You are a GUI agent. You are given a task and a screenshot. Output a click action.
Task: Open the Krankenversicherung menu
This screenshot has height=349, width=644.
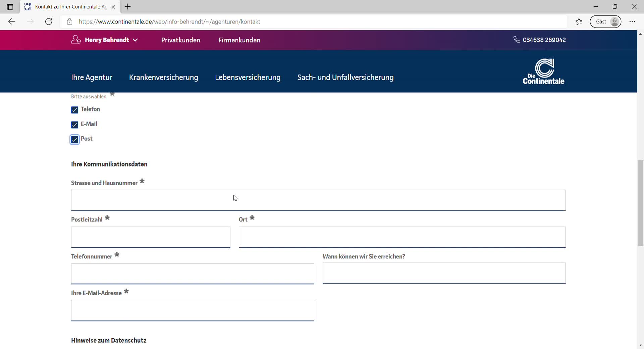click(x=163, y=78)
